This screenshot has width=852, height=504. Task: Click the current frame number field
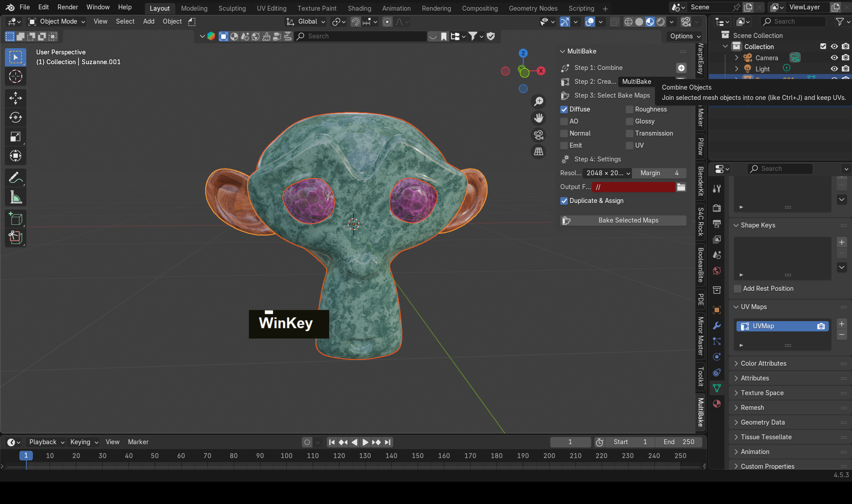570,442
